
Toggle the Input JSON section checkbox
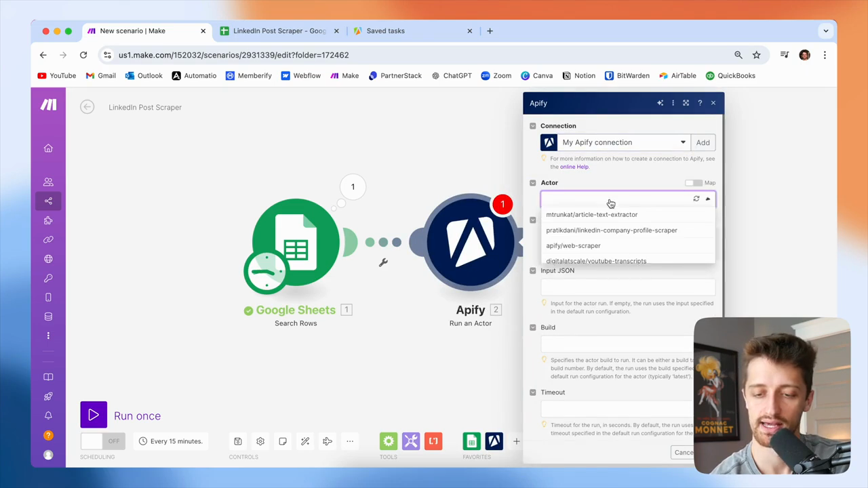[533, 270]
